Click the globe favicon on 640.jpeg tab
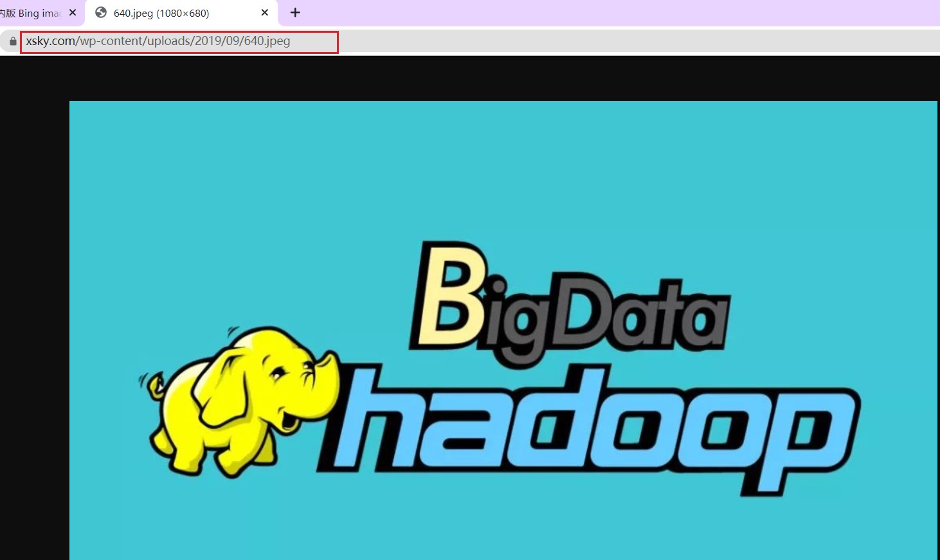Image resolution: width=940 pixels, height=560 pixels. coord(101,12)
